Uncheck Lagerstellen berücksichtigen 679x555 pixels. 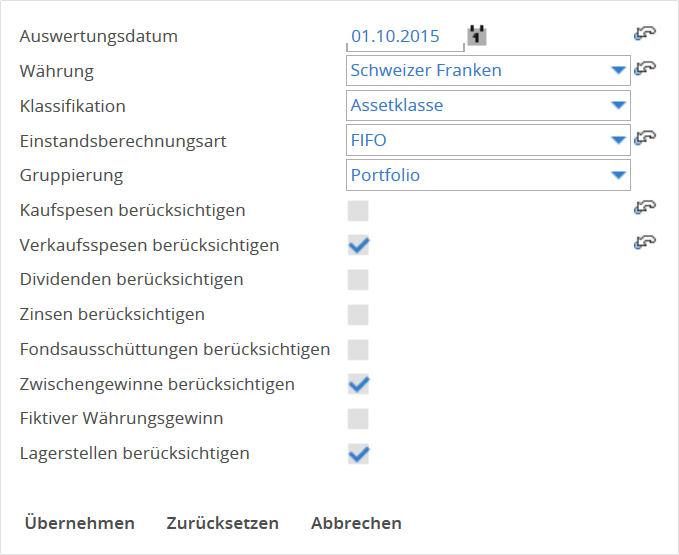point(358,454)
